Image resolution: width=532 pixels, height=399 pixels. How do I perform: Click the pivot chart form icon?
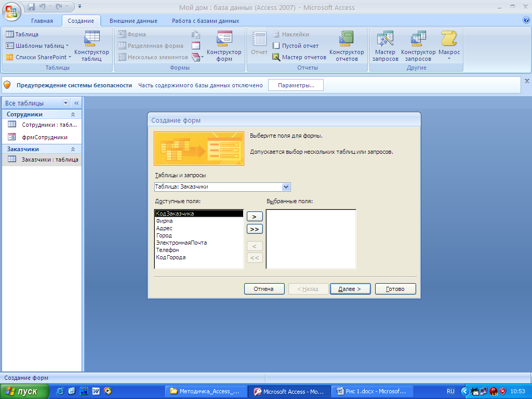[196, 34]
